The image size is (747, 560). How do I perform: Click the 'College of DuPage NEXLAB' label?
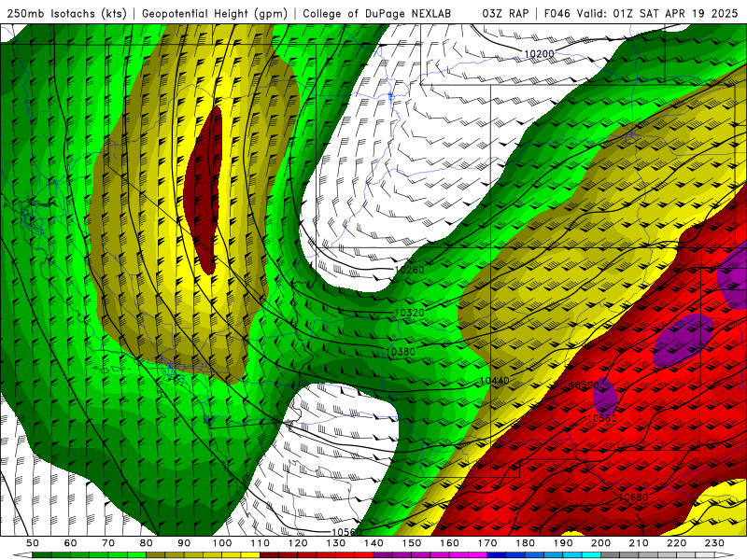377,14
